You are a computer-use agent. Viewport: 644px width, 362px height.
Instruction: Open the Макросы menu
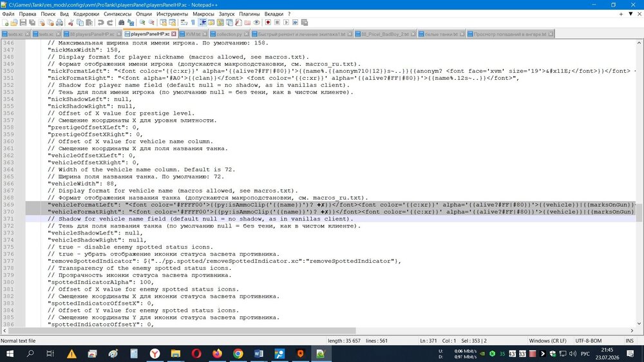pos(204,14)
